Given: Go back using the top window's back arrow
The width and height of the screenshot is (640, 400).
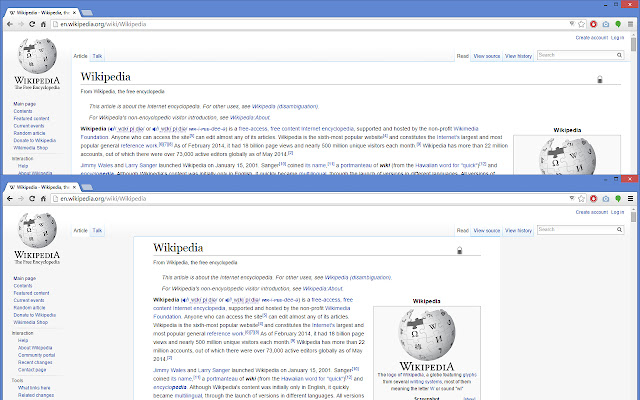Looking at the screenshot, I should click(8, 22).
